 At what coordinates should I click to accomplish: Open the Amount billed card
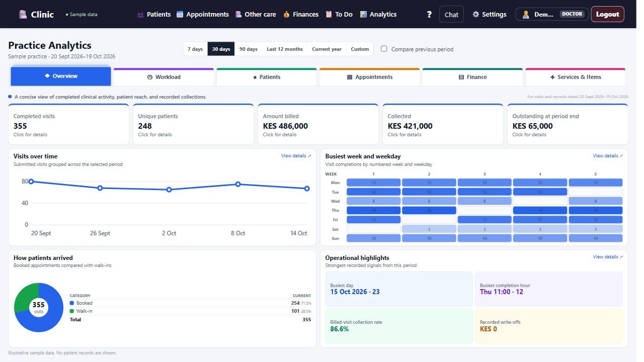[x=318, y=124]
